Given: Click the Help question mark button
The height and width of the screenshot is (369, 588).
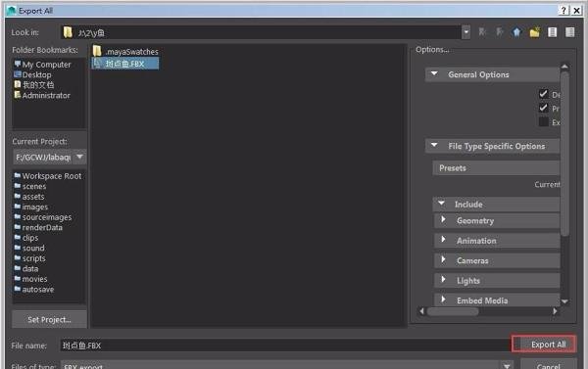Looking at the screenshot, I should 563,11.
